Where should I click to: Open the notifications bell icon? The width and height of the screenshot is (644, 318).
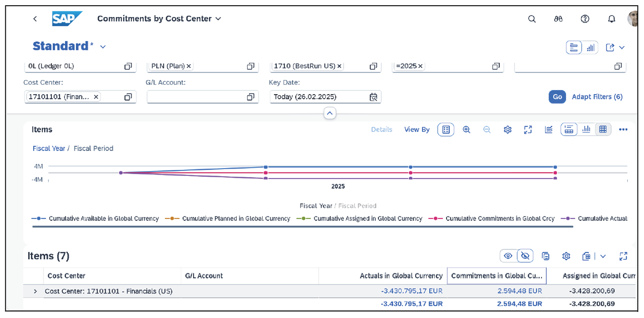pyautogui.click(x=612, y=19)
